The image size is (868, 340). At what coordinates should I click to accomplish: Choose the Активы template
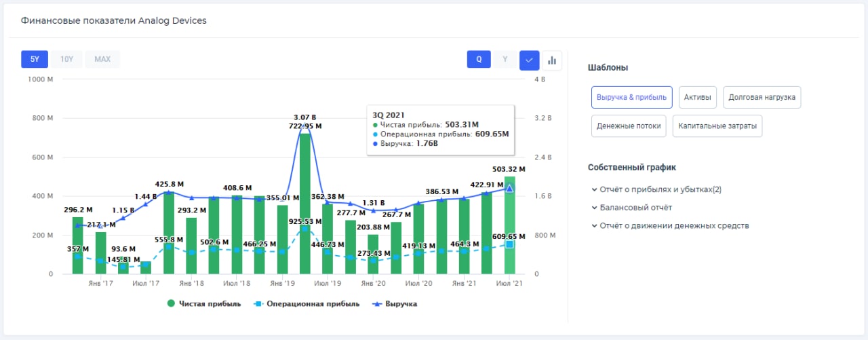[x=697, y=97]
